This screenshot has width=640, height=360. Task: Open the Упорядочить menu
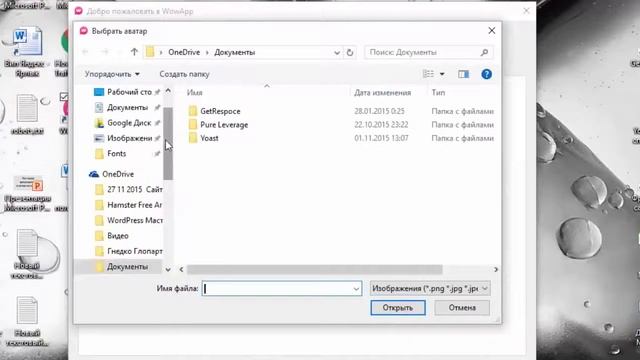pyautogui.click(x=112, y=74)
